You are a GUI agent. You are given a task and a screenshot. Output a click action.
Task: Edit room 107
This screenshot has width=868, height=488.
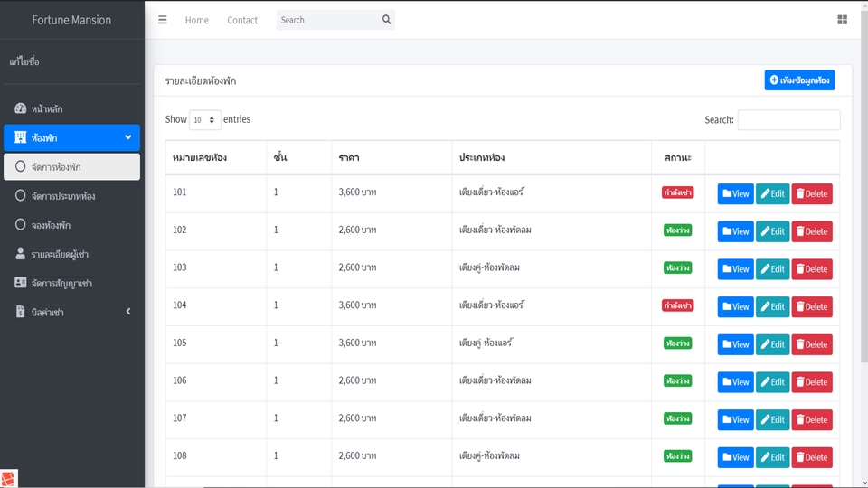coord(773,419)
